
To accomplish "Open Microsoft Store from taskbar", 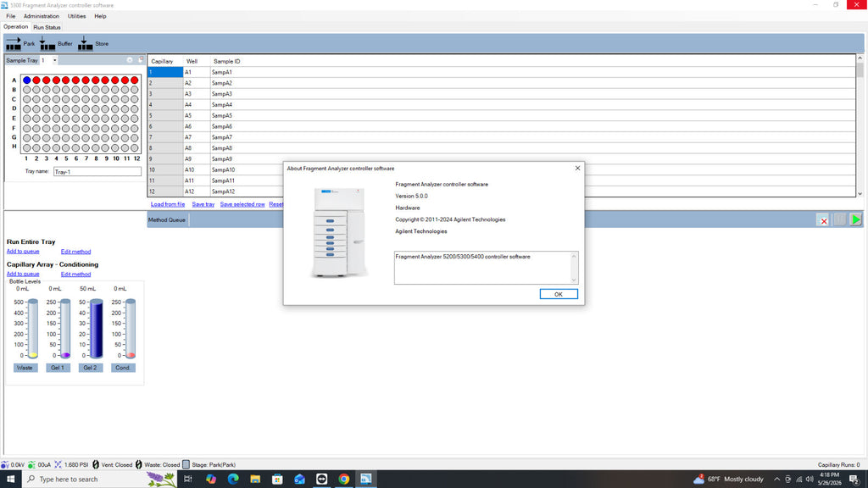I will (277, 480).
